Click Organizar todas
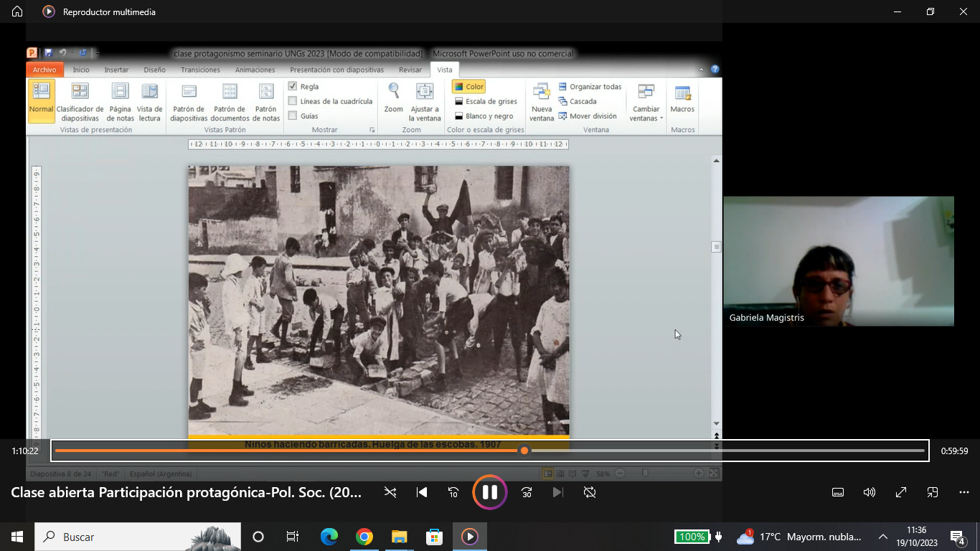Viewport: 980px width, 551px height. coord(590,87)
